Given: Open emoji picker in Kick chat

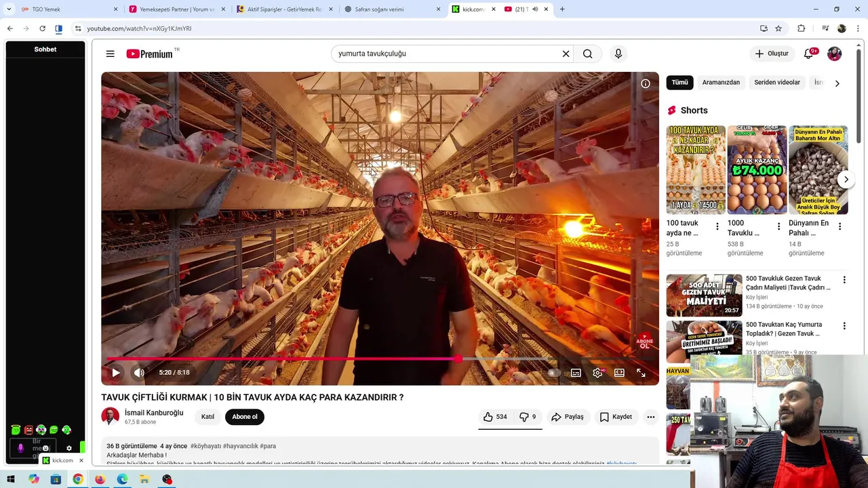Looking at the screenshot, I should (45, 448).
